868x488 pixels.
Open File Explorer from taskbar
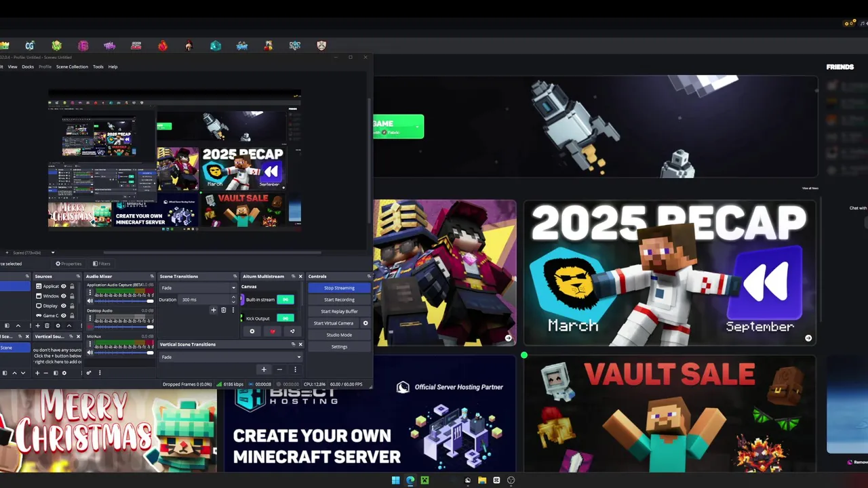point(482,480)
